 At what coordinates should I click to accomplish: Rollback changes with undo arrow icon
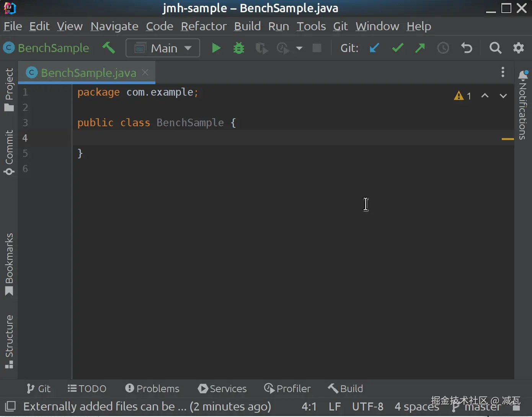tap(467, 48)
